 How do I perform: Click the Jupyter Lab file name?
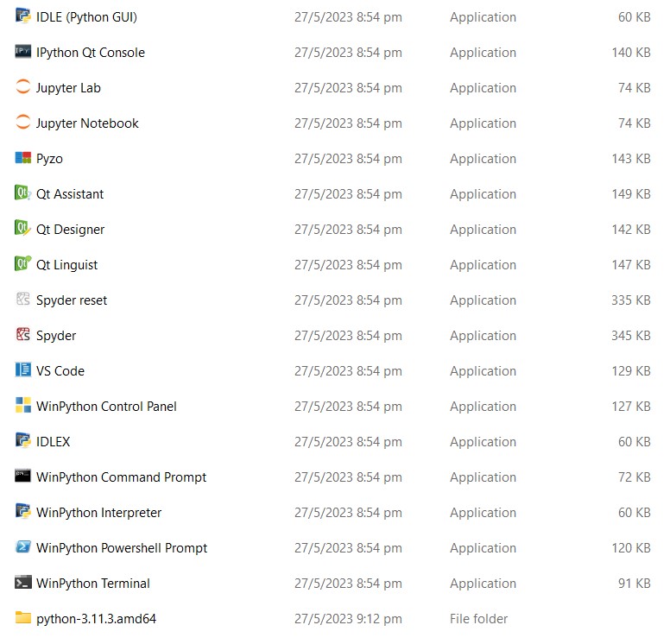68,88
